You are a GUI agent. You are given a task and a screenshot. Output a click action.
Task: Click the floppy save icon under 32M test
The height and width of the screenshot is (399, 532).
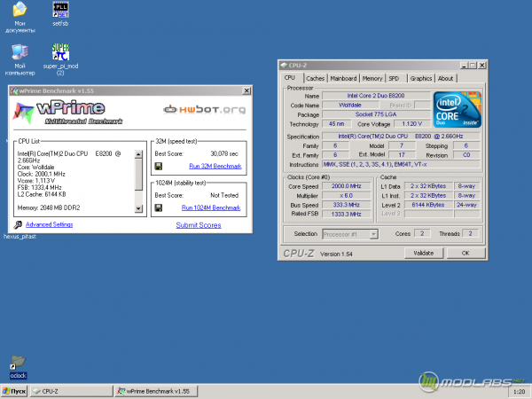[158, 166]
